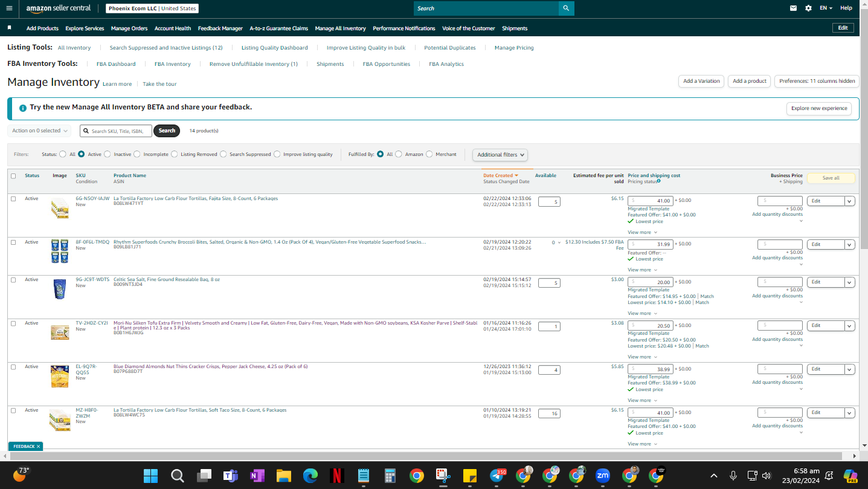Go to Performance Notifications
Image resolution: width=868 pixels, height=489 pixels.
tap(404, 28)
